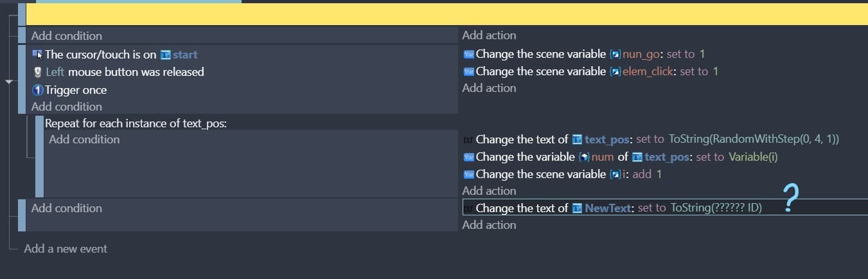Collapse the start click event arrow
The image size is (868, 279).
click(10, 82)
